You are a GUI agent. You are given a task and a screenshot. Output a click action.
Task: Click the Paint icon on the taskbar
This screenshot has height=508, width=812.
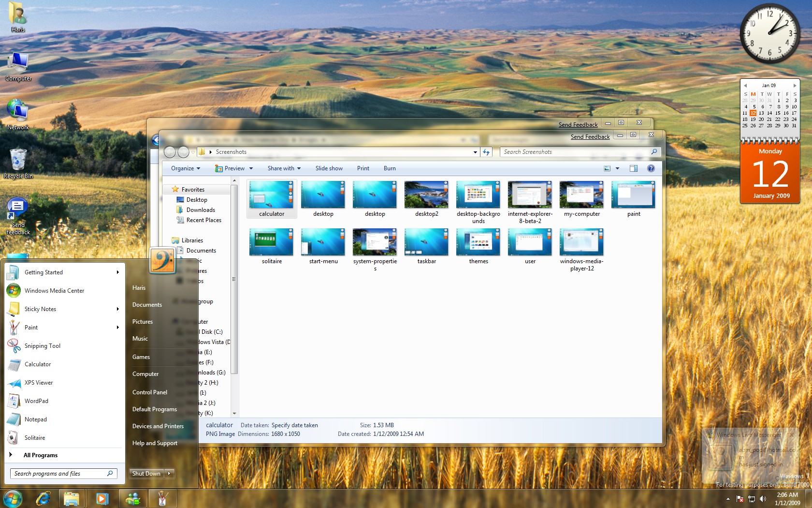coord(163,498)
